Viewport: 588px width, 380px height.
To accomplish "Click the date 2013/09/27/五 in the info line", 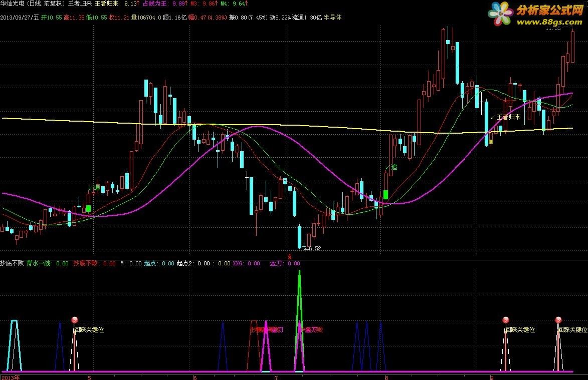I will (20, 17).
